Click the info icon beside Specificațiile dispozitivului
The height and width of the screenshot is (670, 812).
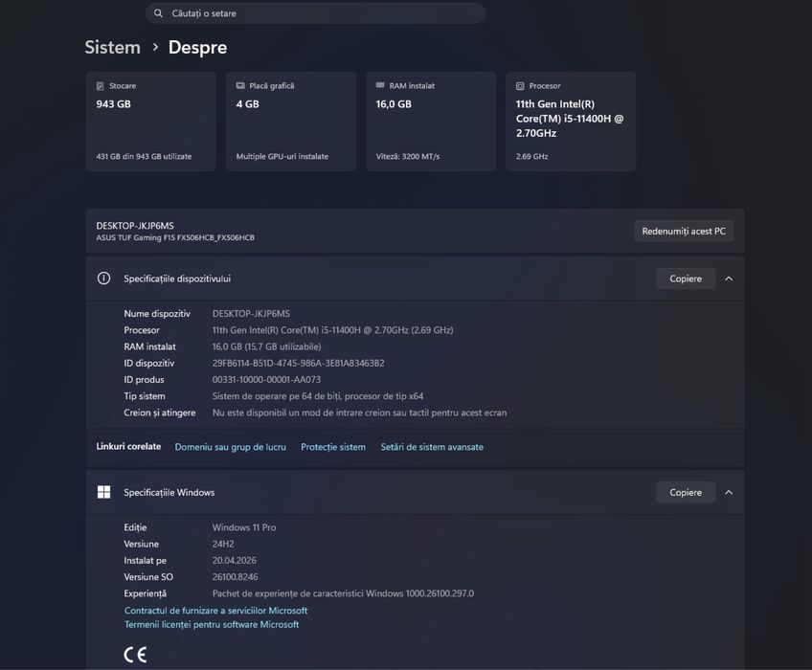103,279
